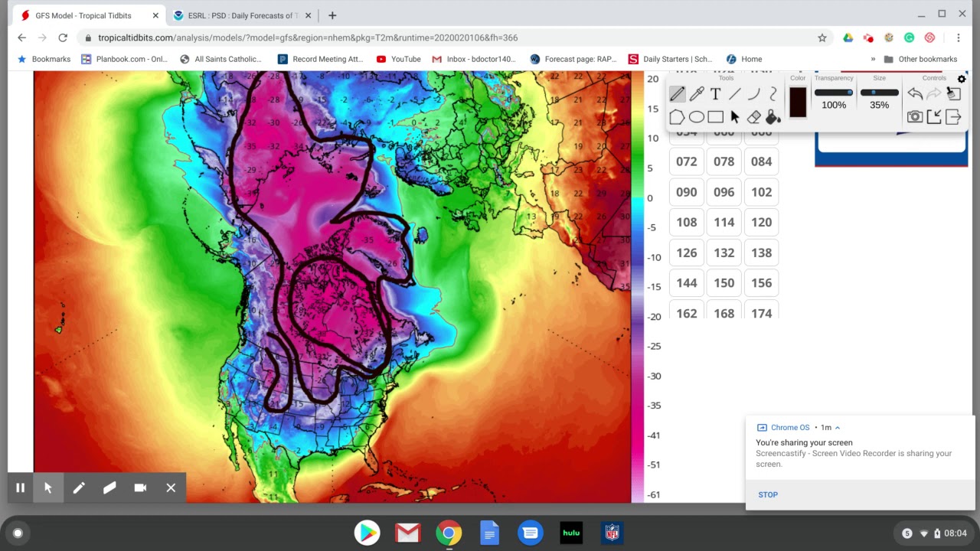Switch to GFS Model - Tropical Tidbits tab
980x551 pixels.
coord(89,15)
